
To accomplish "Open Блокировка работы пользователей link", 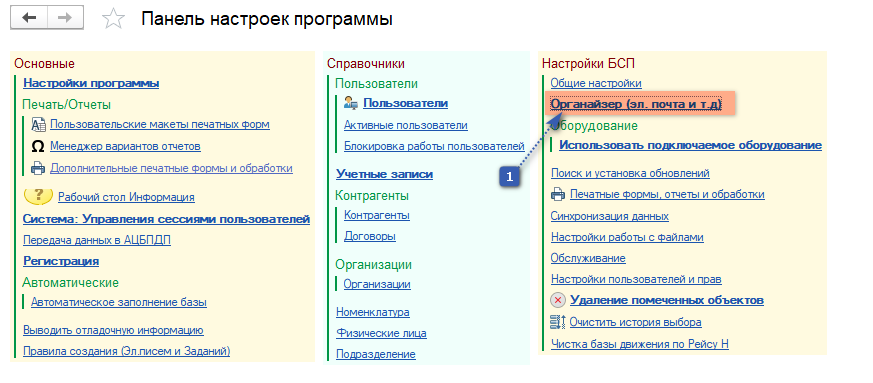I will 434,146.
